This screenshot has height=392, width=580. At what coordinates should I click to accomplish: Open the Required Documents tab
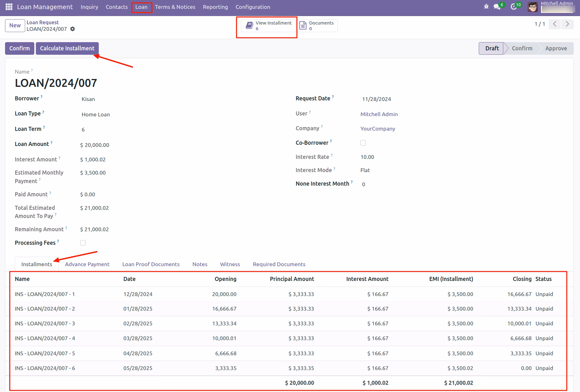[279, 264]
